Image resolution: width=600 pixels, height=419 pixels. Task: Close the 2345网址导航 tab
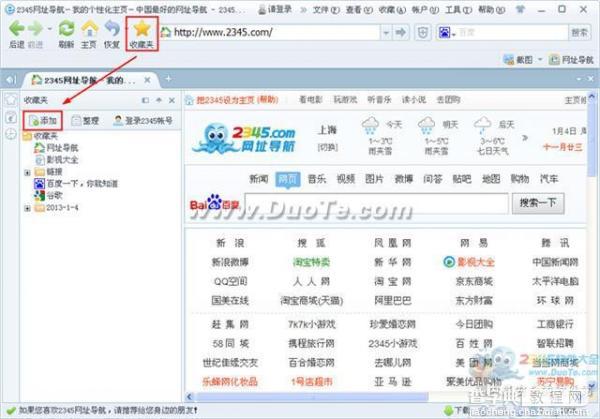tap(147, 80)
